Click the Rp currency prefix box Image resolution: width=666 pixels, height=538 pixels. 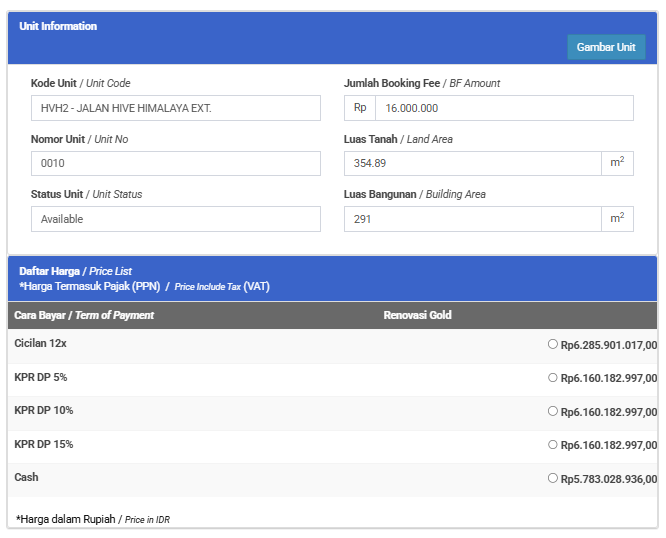tap(360, 108)
